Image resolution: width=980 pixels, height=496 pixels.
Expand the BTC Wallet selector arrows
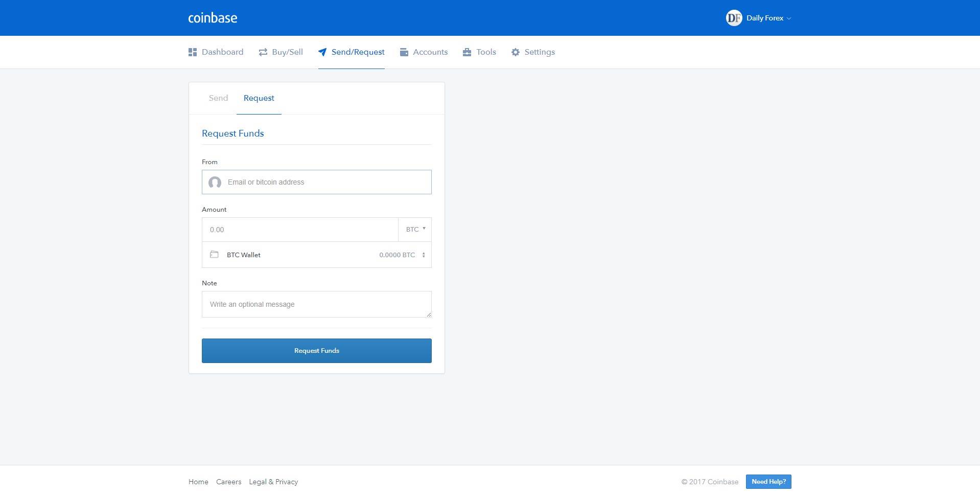click(x=424, y=255)
